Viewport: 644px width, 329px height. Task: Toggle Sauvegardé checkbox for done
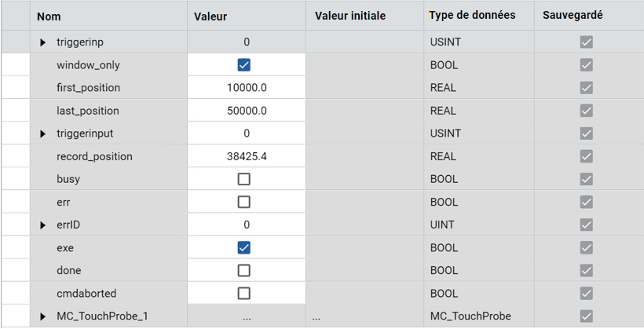587,271
